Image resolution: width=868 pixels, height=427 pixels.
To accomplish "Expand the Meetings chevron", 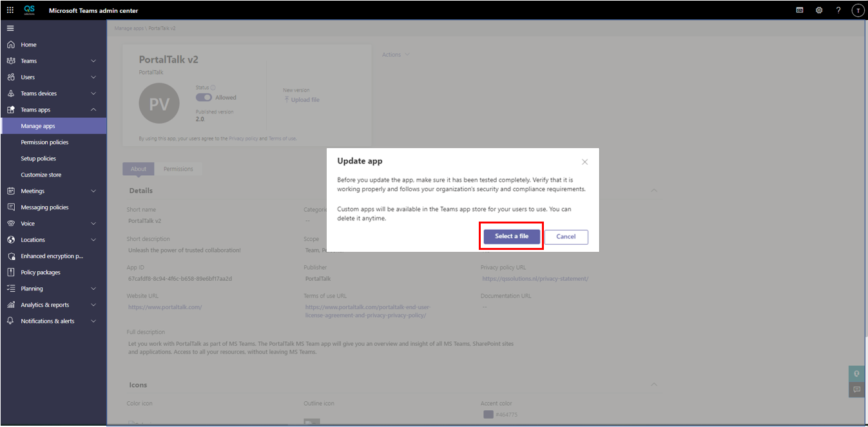I will coord(93,191).
